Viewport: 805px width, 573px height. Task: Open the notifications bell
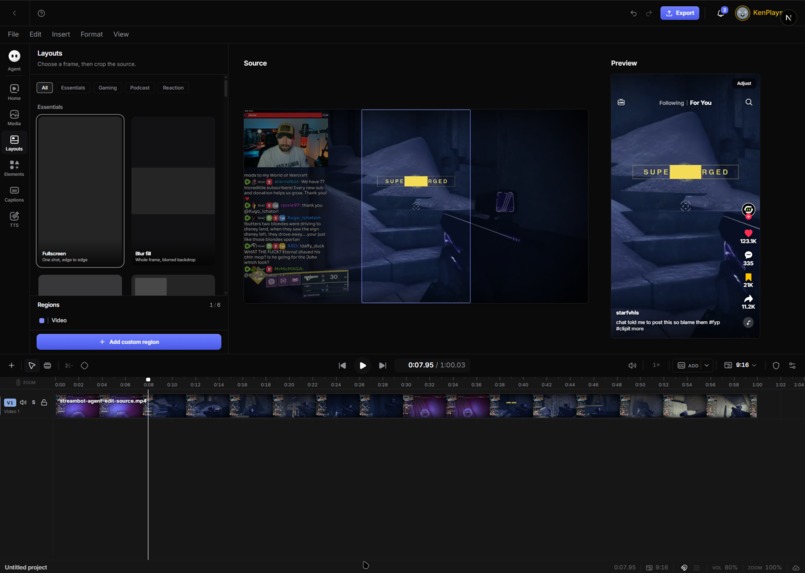click(721, 13)
